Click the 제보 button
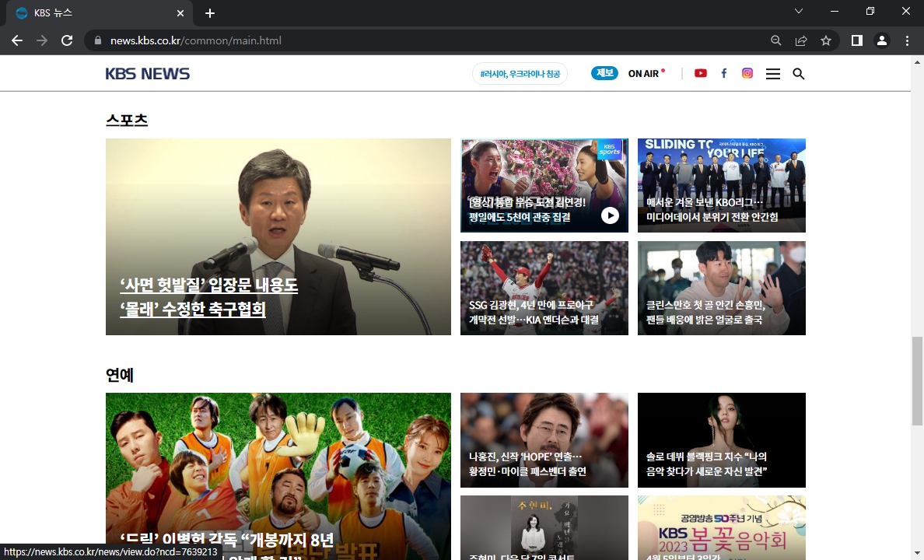The image size is (924, 560). click(604, 73)
